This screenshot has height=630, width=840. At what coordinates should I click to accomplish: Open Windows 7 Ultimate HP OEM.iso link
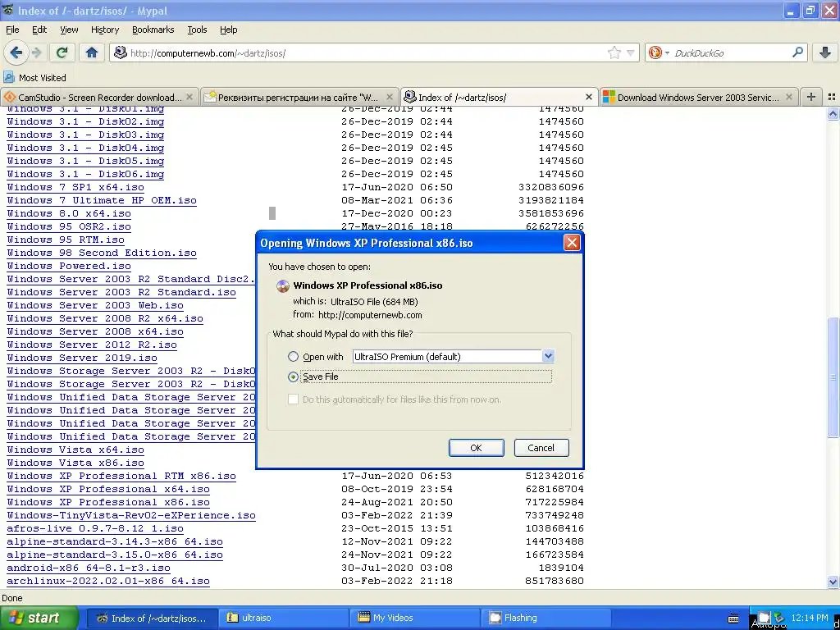tap(102, 200)
